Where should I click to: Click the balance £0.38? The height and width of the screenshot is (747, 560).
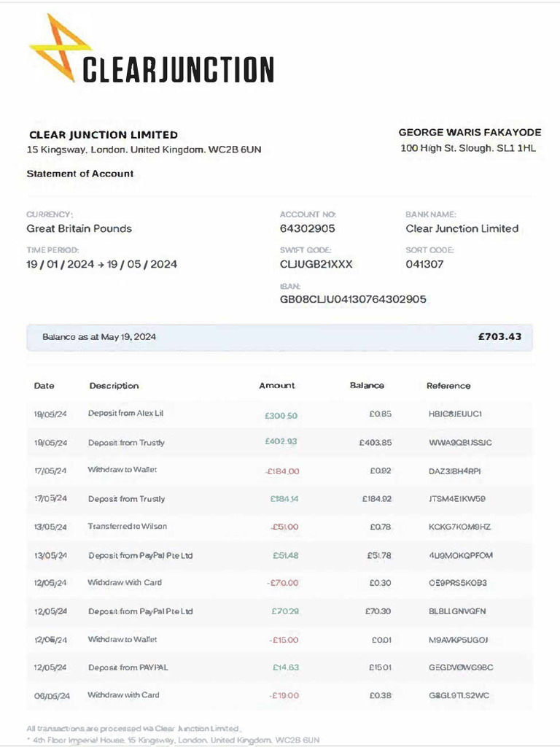click(x=381, y=696)
